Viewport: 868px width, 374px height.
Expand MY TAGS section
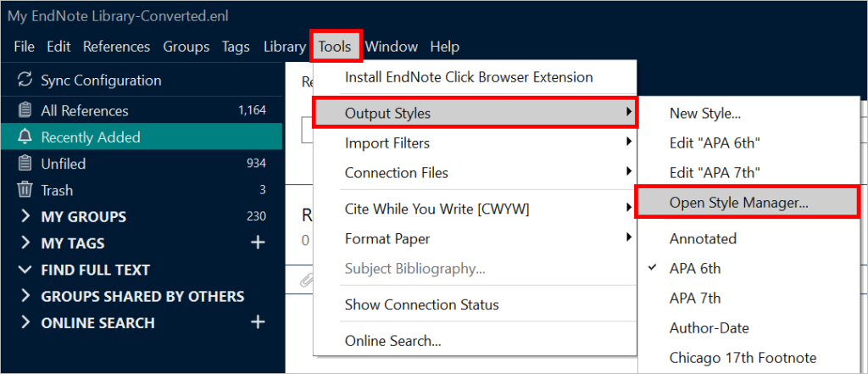click(25, 243)
